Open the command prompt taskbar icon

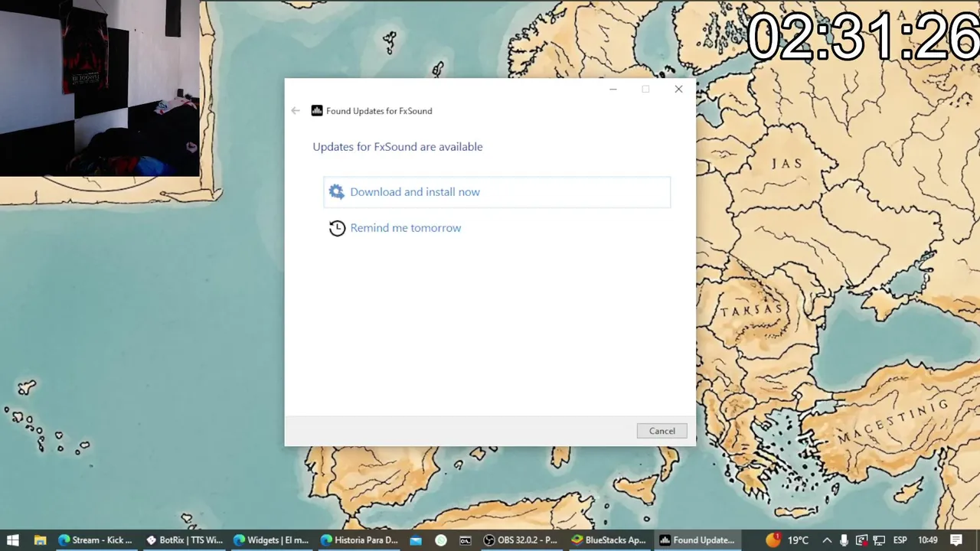click(465, 540)
